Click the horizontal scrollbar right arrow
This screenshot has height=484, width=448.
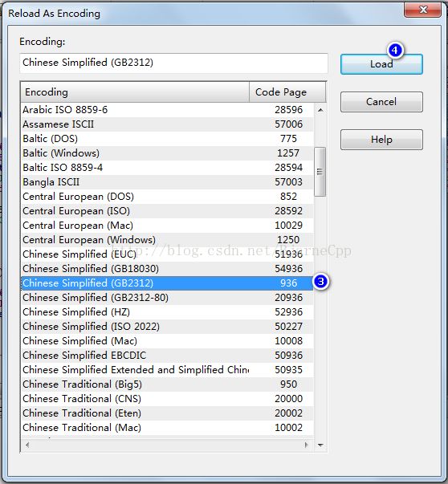306,445
